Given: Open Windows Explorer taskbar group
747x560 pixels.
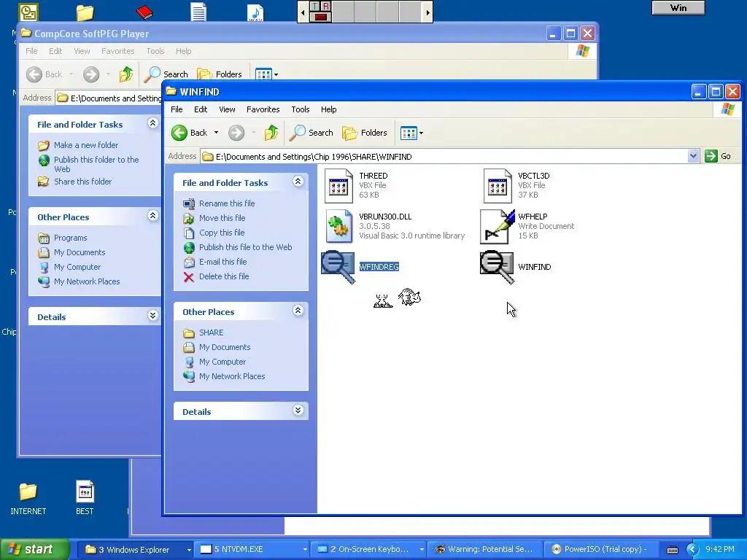Looking at the screenshot, I should pos(135,550).
